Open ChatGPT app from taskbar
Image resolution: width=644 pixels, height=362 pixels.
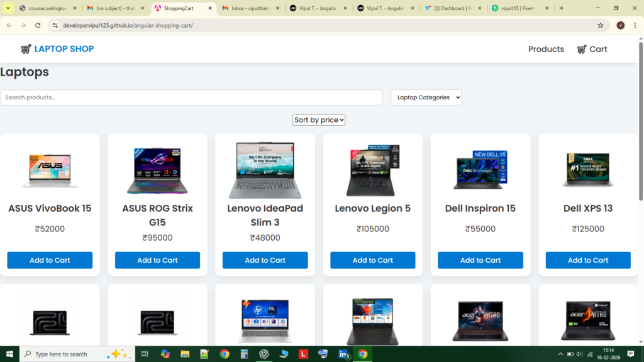(x=264, y=354)
